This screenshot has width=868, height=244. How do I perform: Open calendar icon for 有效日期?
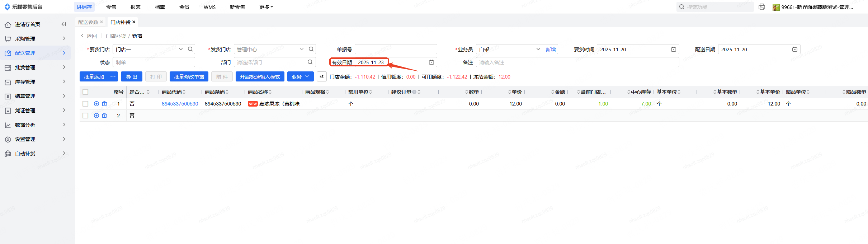431,62
